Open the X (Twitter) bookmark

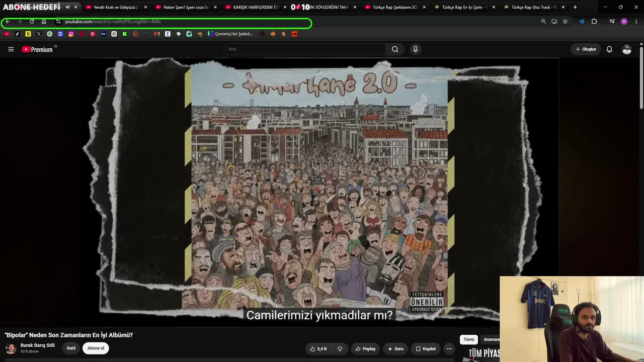[x=39, y=34]
